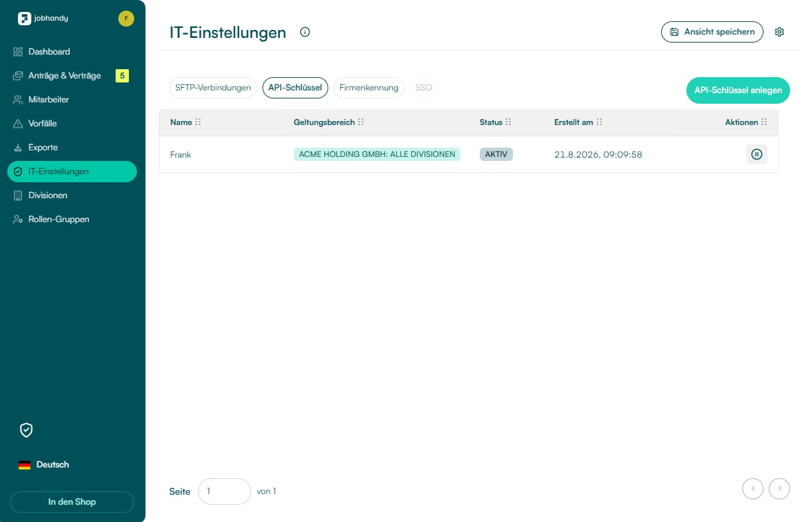
Task: Select the SSO tab
Action: pyautogui.click(x=424, y=88)
